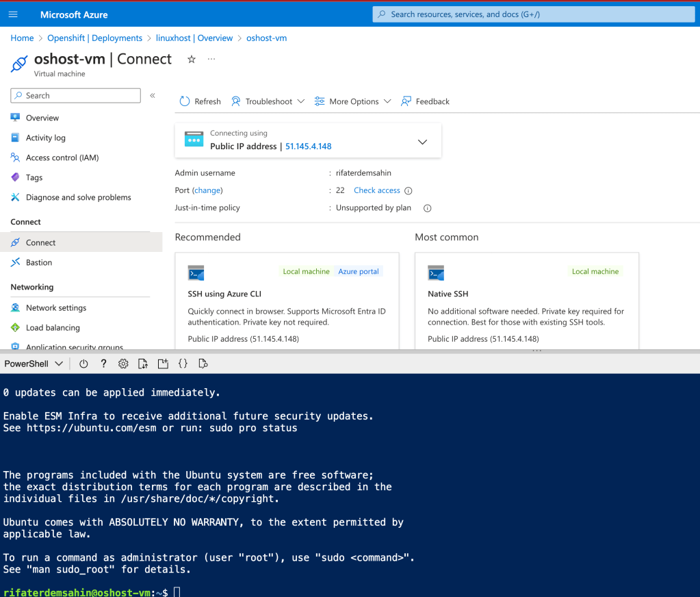Open Openshift | Deployments breadcrumb link
This screenshot has height=597, width=700.
click(x=94, y=38)
